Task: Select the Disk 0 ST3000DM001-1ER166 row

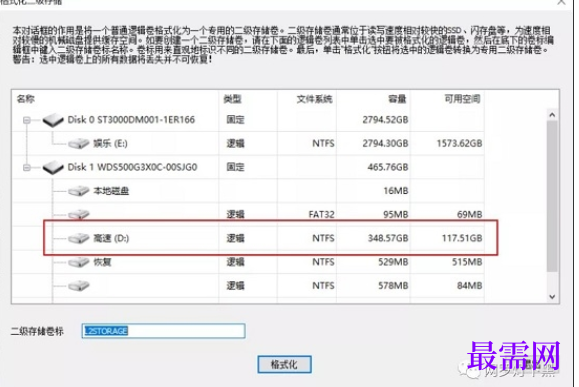Action: (248, 120)
